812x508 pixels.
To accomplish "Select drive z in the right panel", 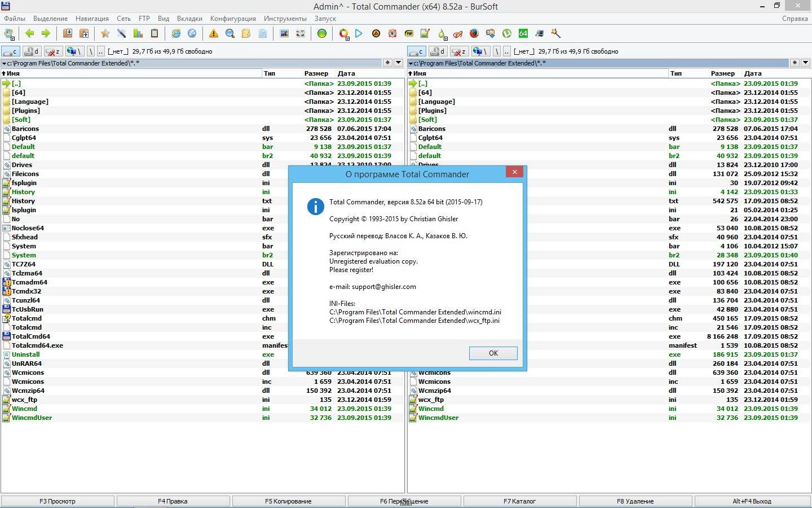I will pos(459,51).
